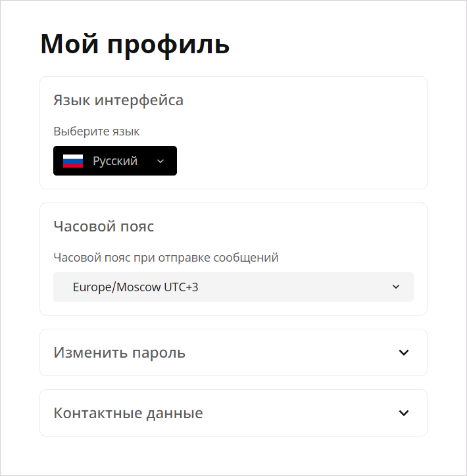Expand the Изменить пароль section

point(233,352)
